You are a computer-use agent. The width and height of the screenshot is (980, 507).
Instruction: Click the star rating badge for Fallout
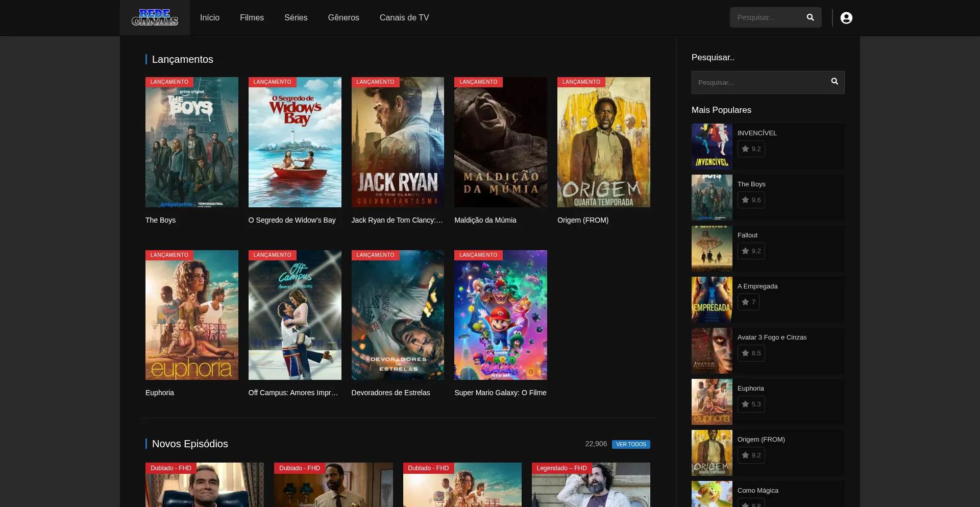(751, 251)
